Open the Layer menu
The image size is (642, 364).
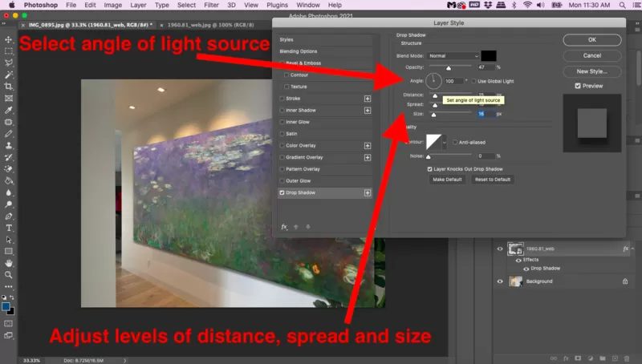[138, 5]
